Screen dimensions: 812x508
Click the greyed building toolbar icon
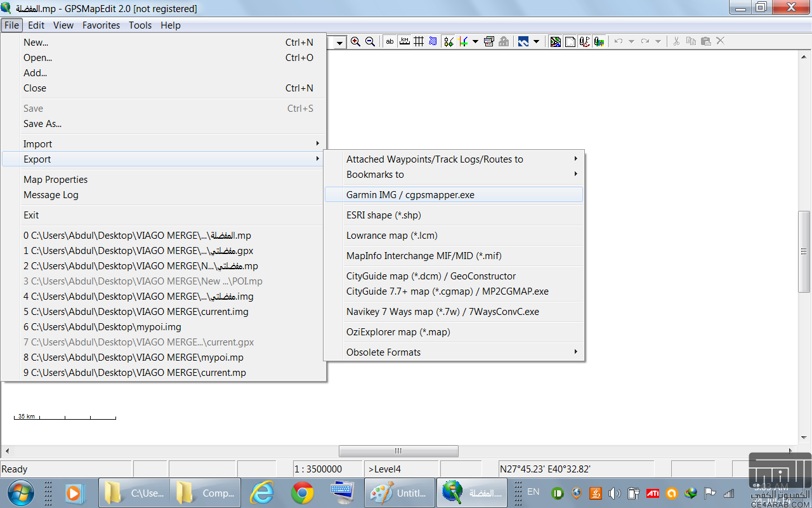504,42
